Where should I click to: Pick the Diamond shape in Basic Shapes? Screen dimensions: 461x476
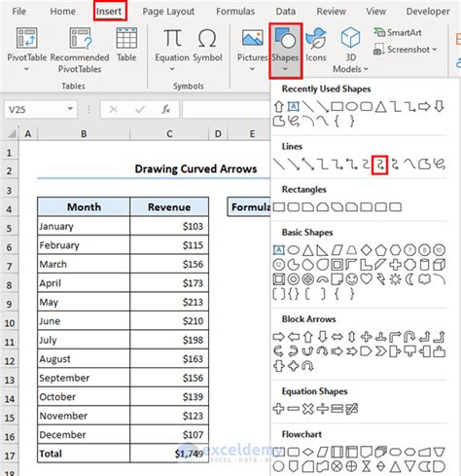tap(367, 250)
